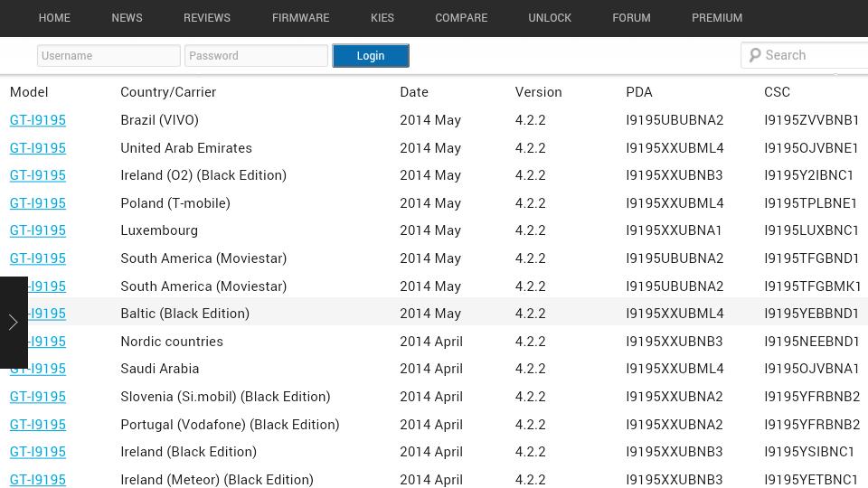Visit the FORUM page

pyautogui.click(x=631, y=18)
